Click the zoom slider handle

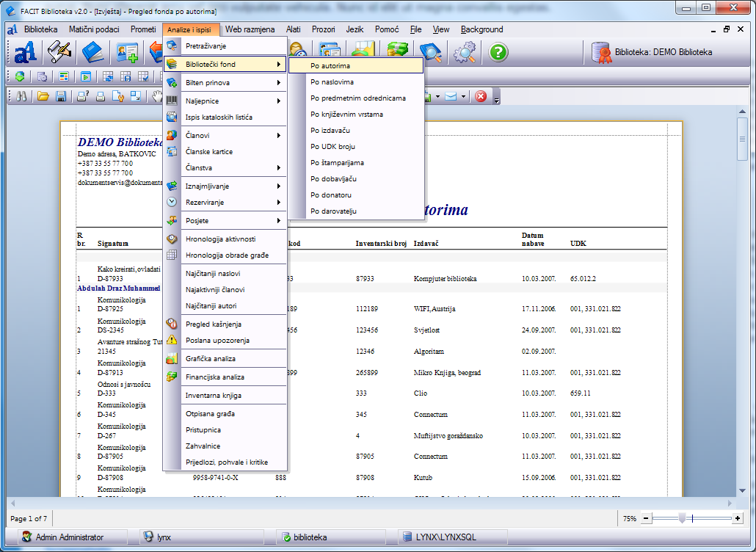(x=682, y=518)
